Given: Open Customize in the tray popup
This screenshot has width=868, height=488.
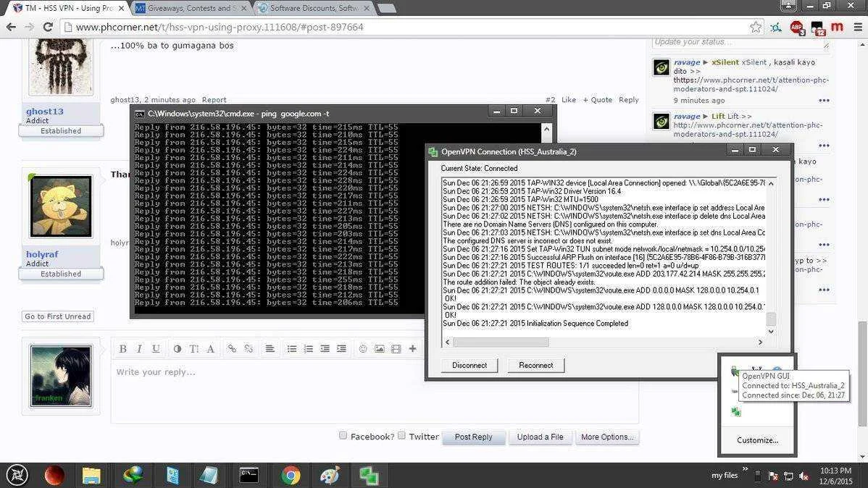Looking at the screenshot, I should point(757,440).
